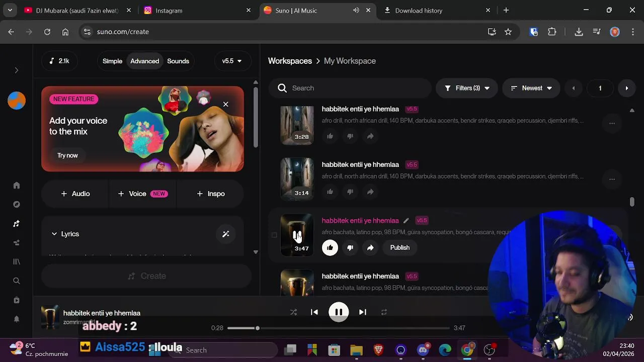Click the workspace list vertical scrollbar
644x362 pixels.
click(x=632, y=202)
